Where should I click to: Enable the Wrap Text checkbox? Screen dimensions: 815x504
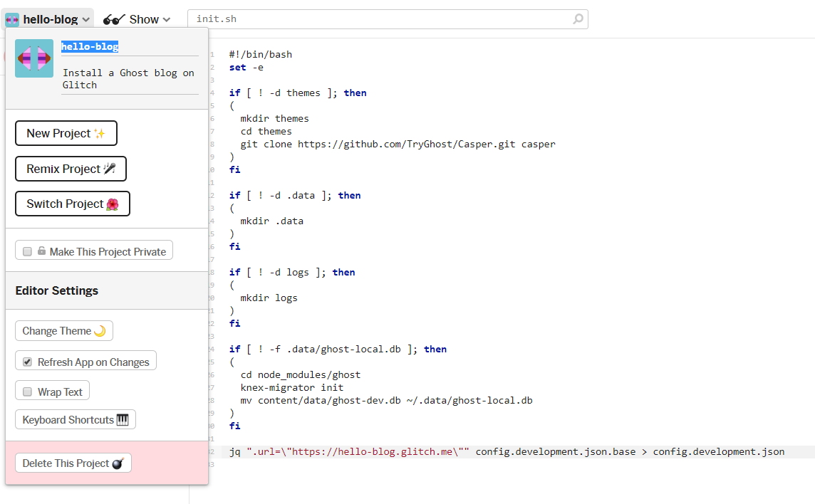pyautogui.click(x=28, y=392)
